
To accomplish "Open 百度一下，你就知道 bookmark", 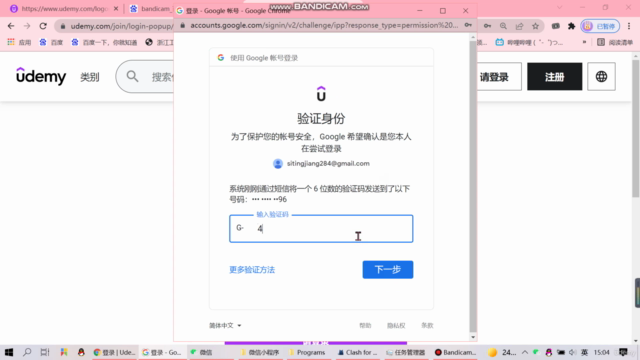I will coord(104,42).
